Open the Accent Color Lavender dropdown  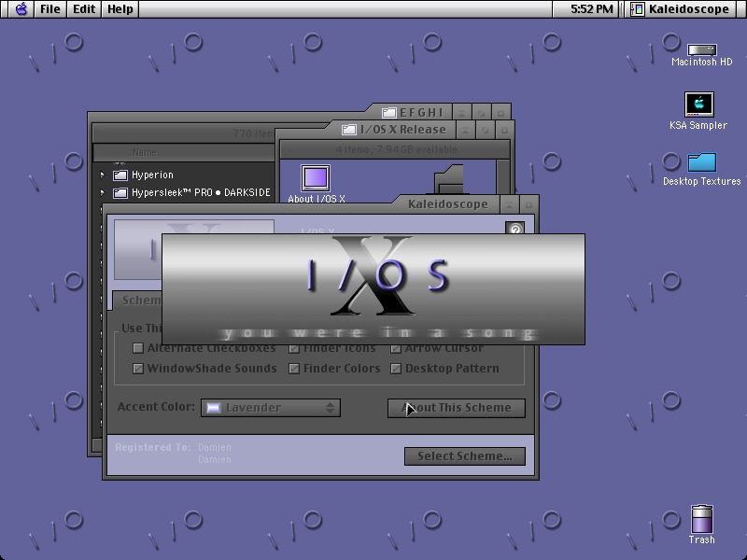(x=271, y=408)
